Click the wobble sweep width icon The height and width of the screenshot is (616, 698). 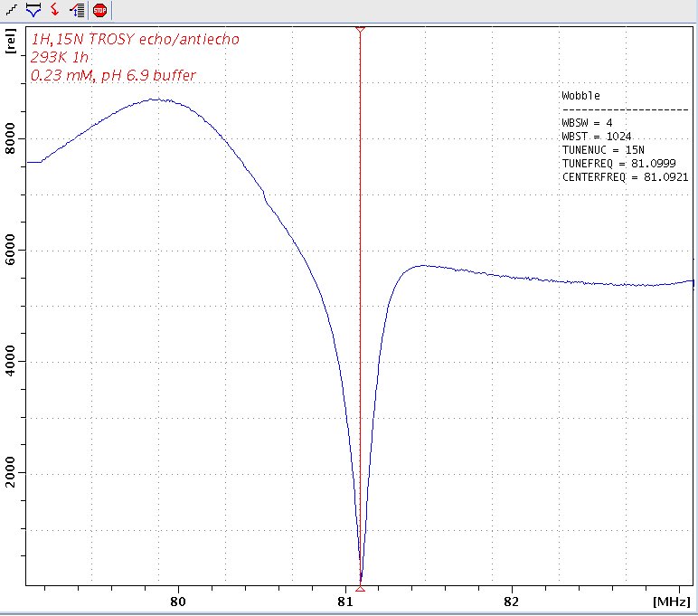coord(33,10)
